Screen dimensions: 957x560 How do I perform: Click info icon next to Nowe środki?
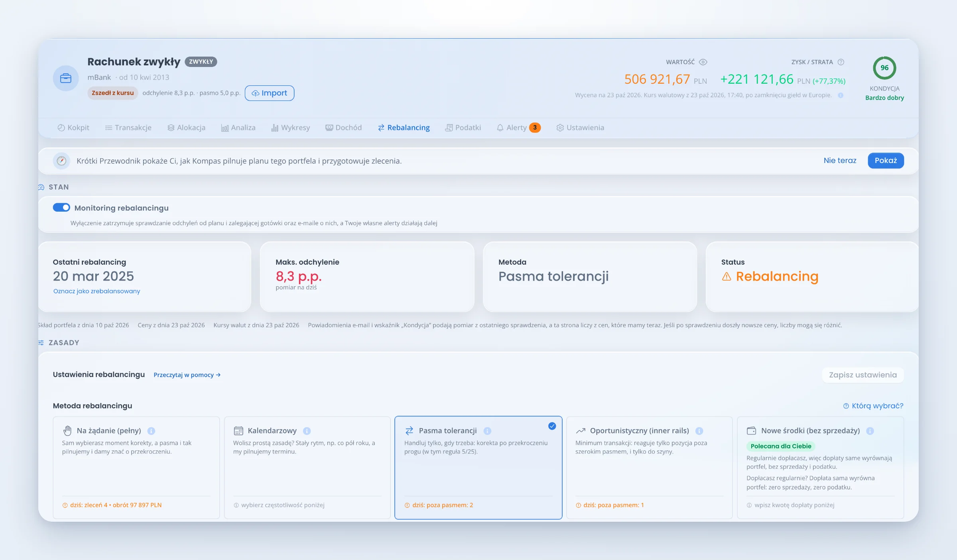tap(870, 431)
